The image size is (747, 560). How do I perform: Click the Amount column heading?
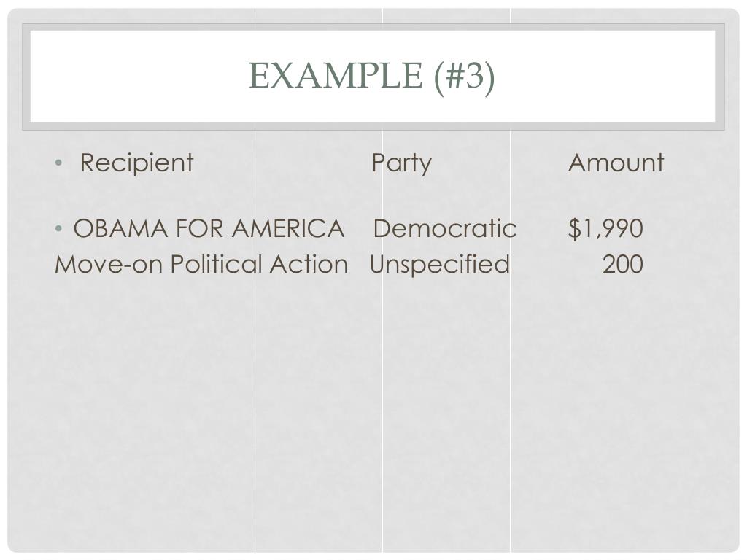[x=616, y=163]
